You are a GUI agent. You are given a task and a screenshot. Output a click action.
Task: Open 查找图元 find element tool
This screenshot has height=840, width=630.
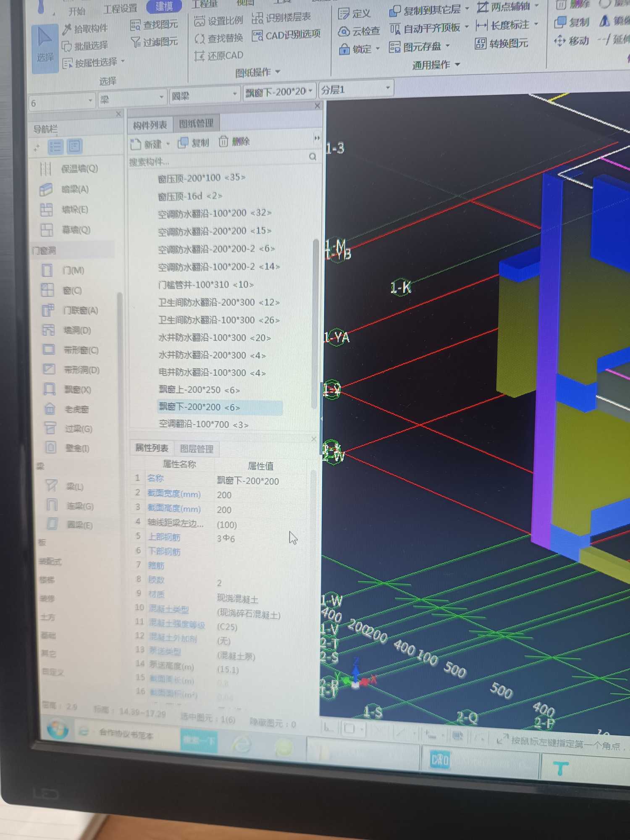154,25
